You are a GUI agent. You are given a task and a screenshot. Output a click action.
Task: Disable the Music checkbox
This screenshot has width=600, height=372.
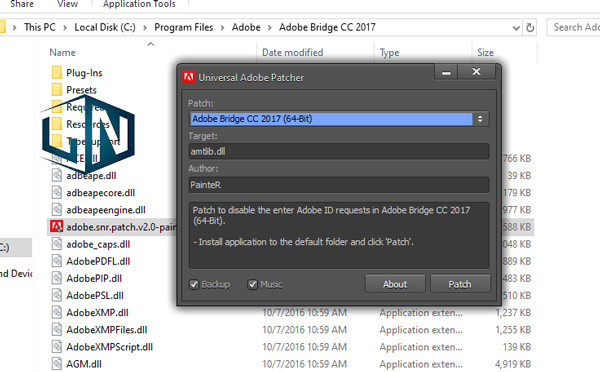pyautogui.click(x=252, y=284)
